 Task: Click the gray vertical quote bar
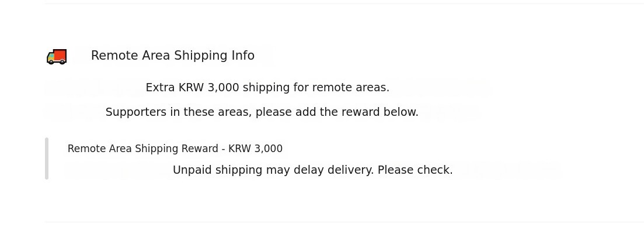[47, 159]
